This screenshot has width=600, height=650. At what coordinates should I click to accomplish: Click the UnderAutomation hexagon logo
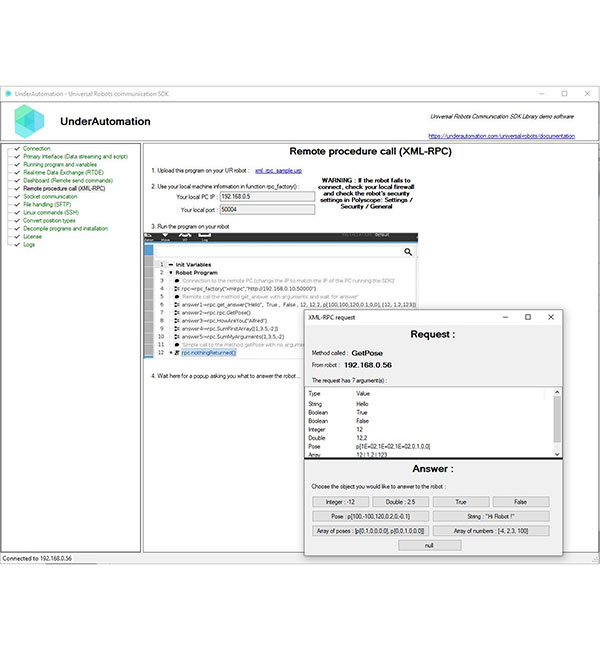29,121
